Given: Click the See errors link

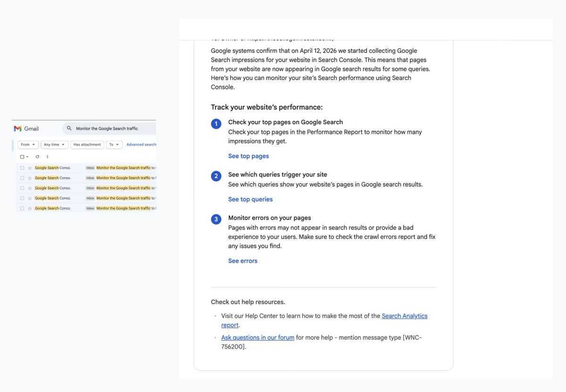Looking at the screenshot, I should tap(243, 261).
